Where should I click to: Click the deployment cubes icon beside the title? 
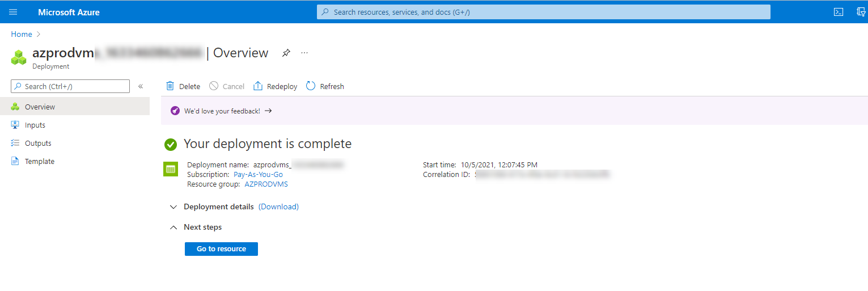[19, 57]
